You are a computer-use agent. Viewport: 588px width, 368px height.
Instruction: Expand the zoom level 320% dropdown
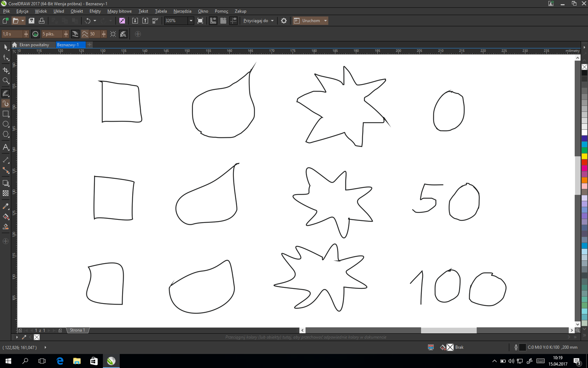tap(191, 21)
